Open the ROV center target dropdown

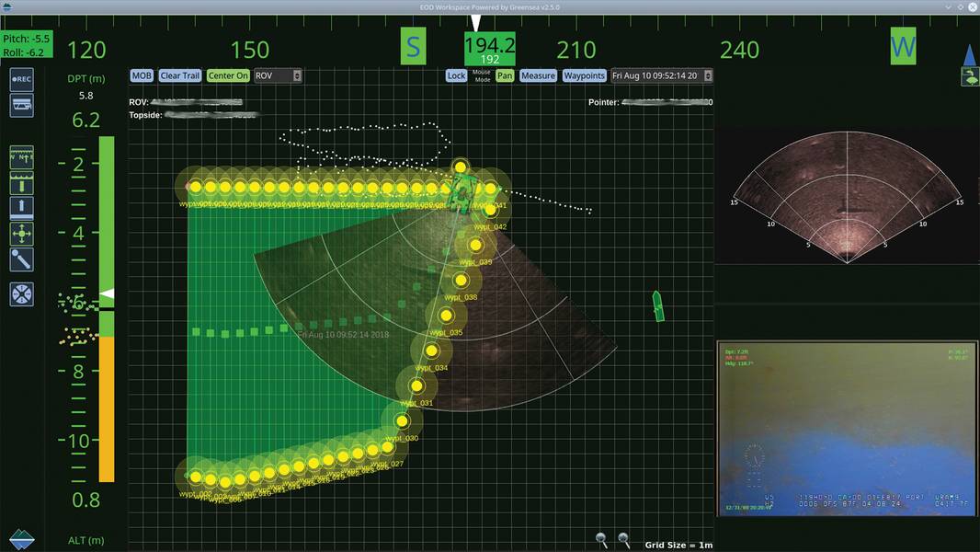pyautogui.click(x=278, y=75)
